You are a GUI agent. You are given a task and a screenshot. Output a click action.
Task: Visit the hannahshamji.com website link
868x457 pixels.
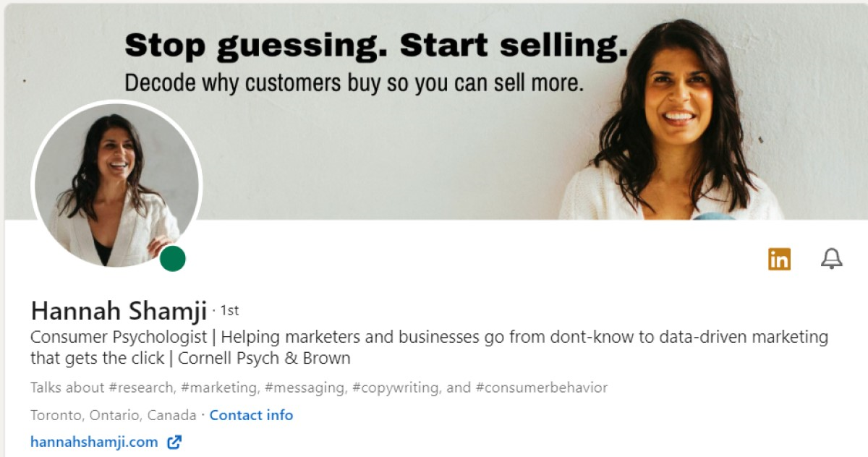coord(94,442)
